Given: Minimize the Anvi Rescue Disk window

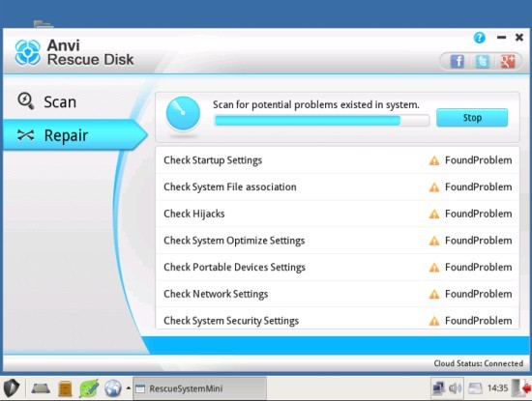Looking at the screenshot, I should click(x=501, y=38).
